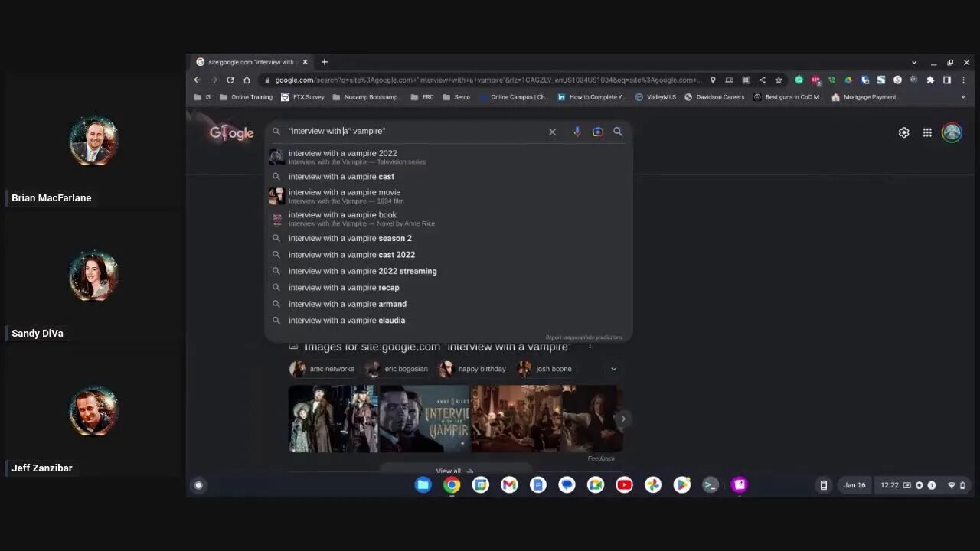980x551 pixels.
Task: Reload the current Google page
Action: coord(230,80)
